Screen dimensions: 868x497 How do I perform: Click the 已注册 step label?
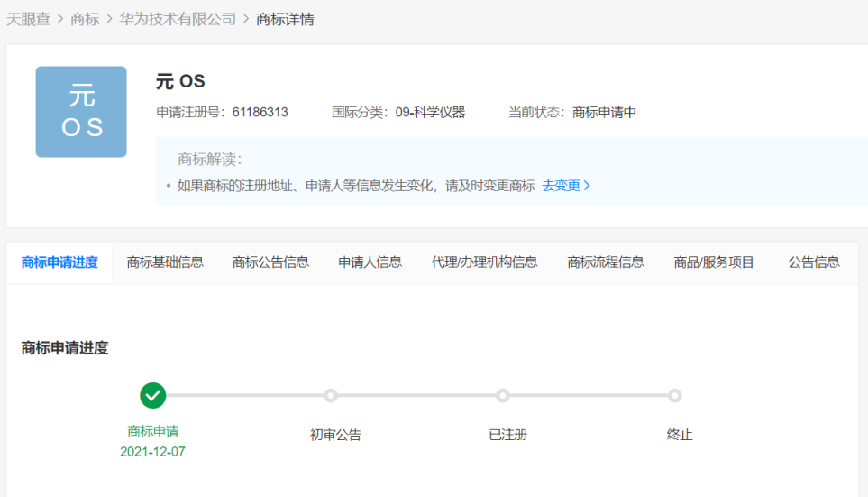coord(508,435)
